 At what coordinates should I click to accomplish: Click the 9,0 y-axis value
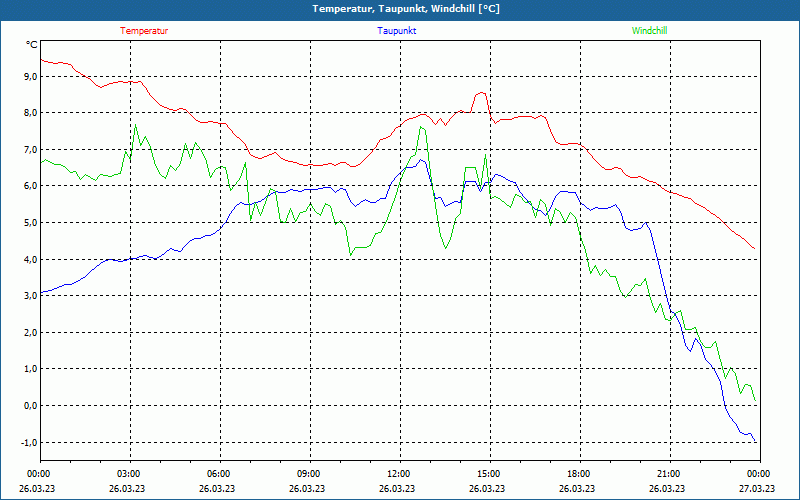pos(30,77)
